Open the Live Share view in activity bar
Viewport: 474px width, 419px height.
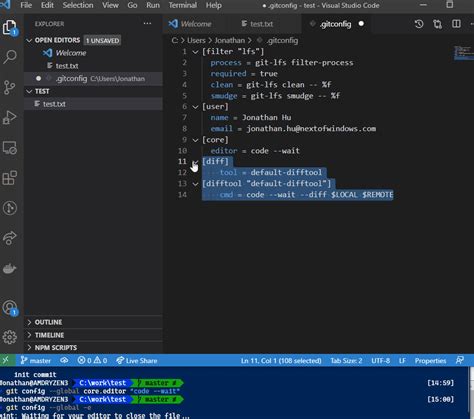(x=10, y=238)
